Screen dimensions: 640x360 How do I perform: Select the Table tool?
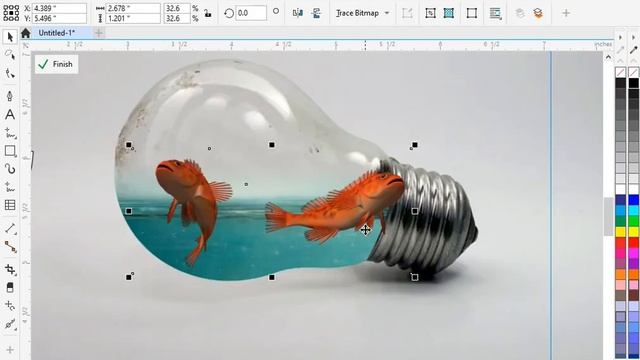10,205
